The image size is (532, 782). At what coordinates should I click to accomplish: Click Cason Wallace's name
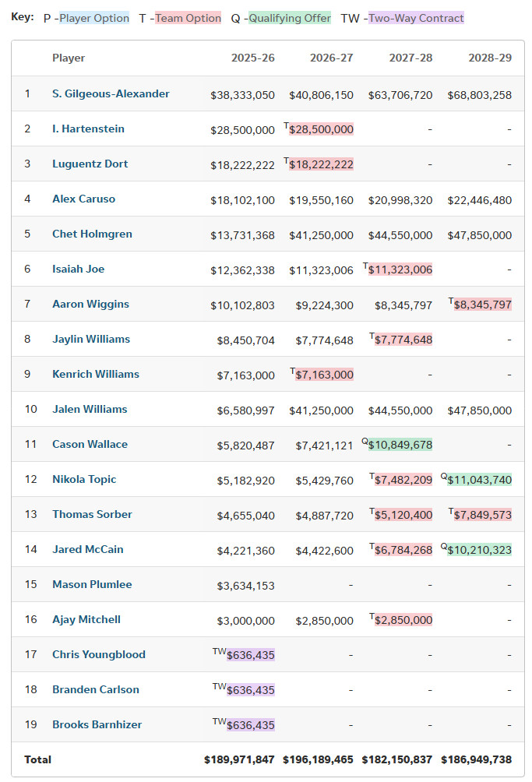[x=90, y=445]
